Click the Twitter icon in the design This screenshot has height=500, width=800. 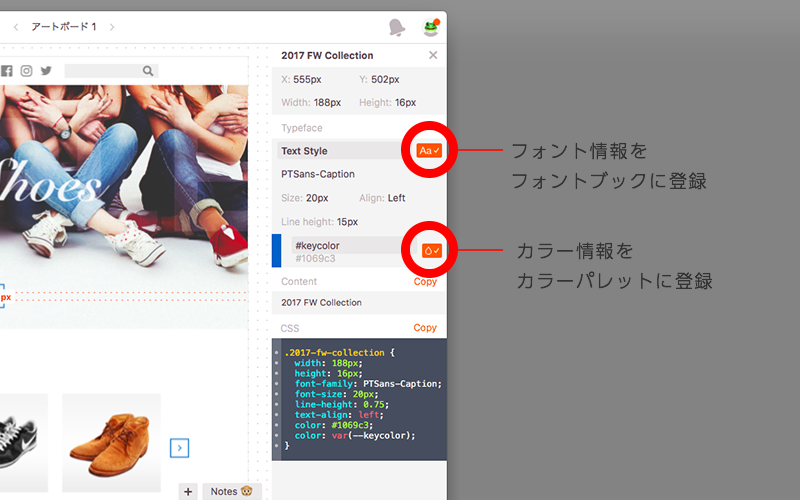46,71
